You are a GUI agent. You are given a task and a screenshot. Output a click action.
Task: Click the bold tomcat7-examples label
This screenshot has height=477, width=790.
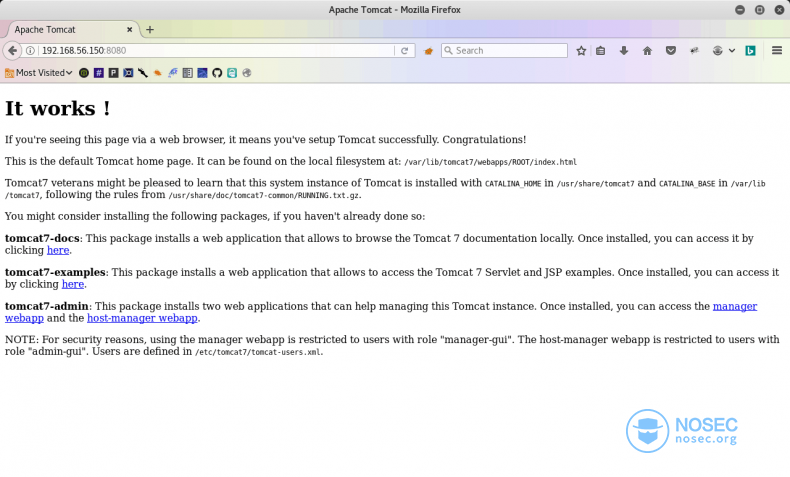click(x=55, y=272)
